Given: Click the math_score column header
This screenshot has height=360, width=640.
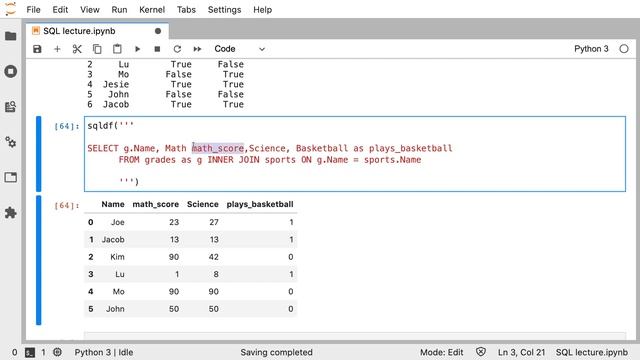Looking at the screenshot, I should 156,204.
